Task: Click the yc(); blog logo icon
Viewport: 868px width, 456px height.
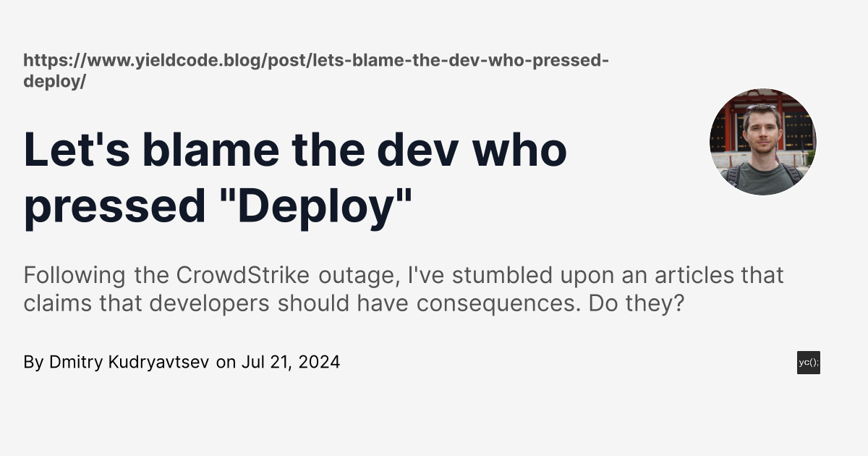Action: click(808, 363)
